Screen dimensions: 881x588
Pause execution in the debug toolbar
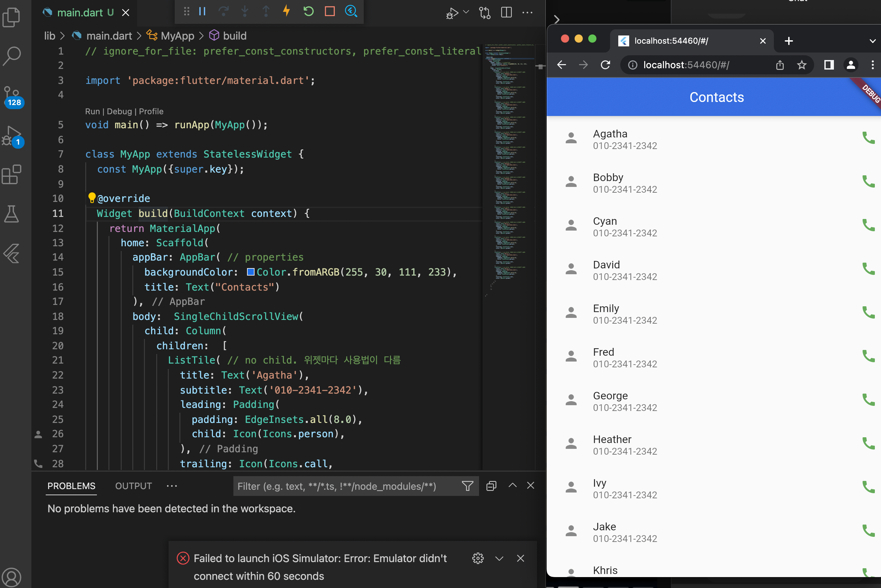pyautogui.click(x=202, y=11)
